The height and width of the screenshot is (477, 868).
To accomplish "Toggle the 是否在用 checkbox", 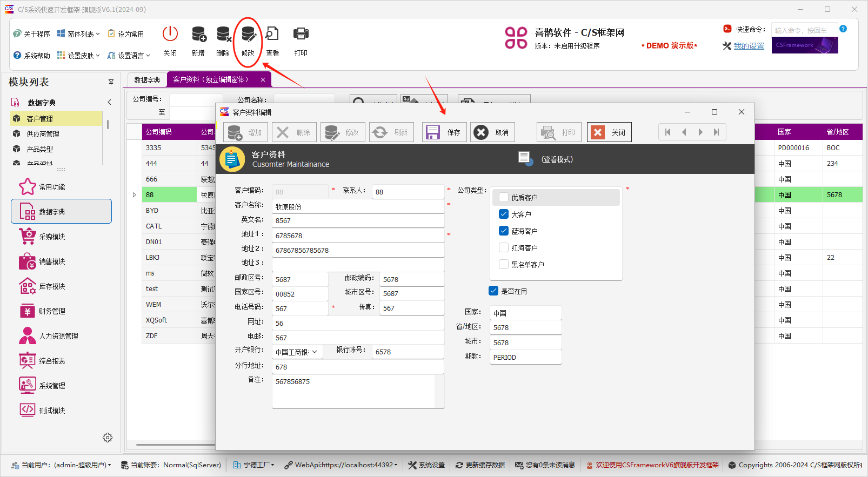I will [x=493, y=291].
